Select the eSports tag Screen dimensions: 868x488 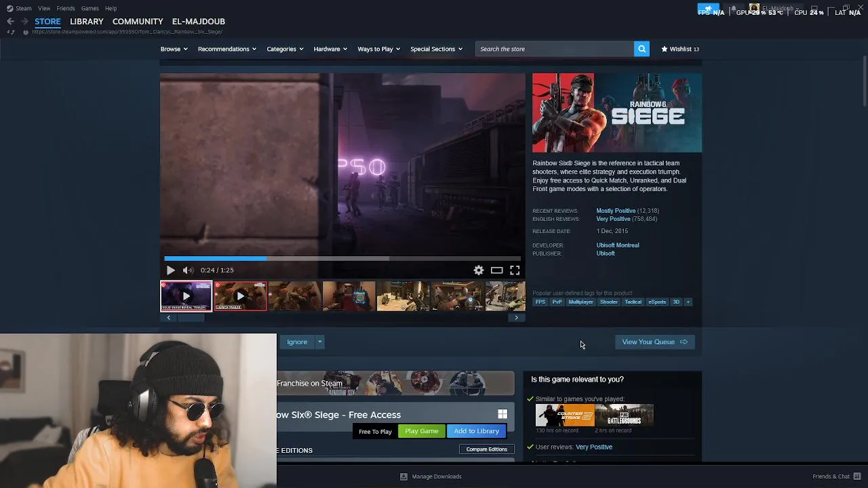(x=657, y=302)
